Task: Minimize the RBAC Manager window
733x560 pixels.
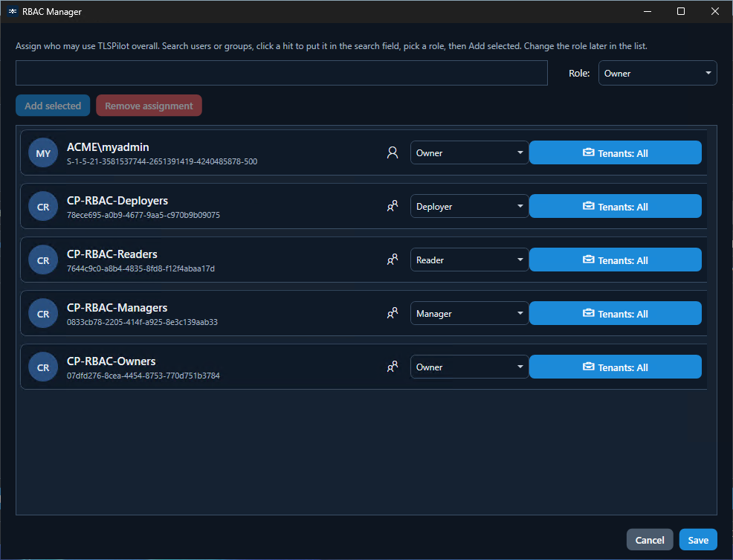Action: pyautogui.click(x=648, y=11)
